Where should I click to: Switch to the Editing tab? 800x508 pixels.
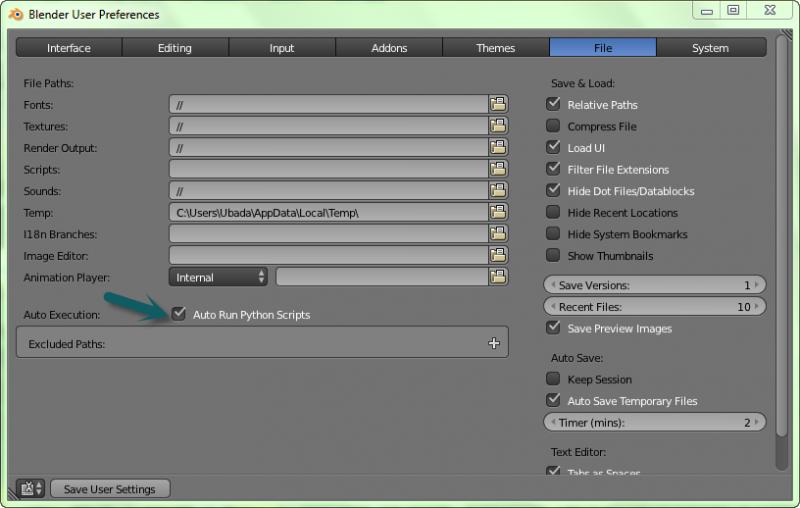[x=175, y=47]
